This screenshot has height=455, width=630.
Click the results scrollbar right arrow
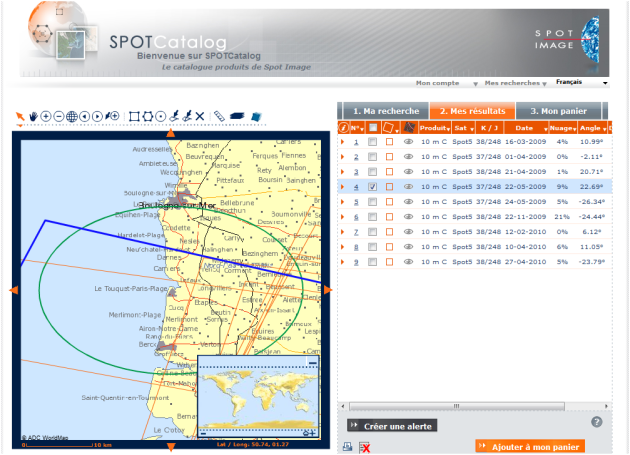point(606,406)
